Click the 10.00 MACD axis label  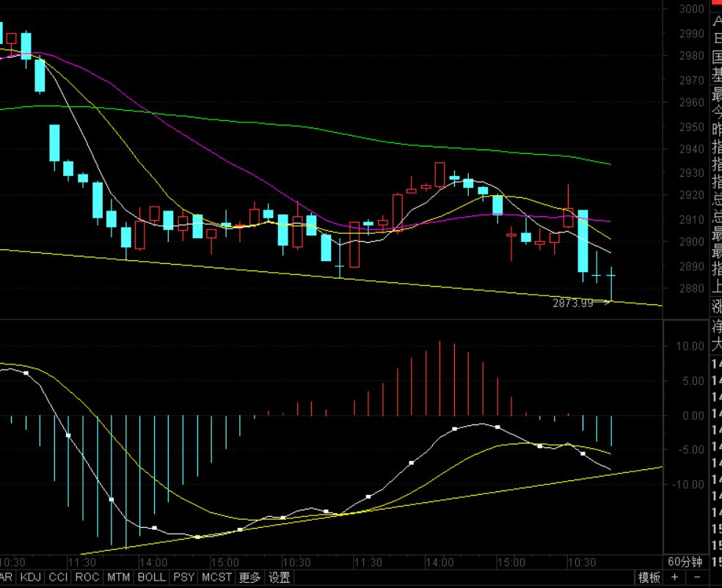tap(690, 346)
